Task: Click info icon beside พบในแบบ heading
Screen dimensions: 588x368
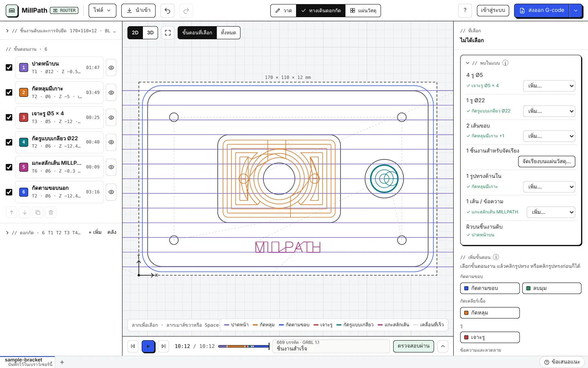Action: [505, 63]
